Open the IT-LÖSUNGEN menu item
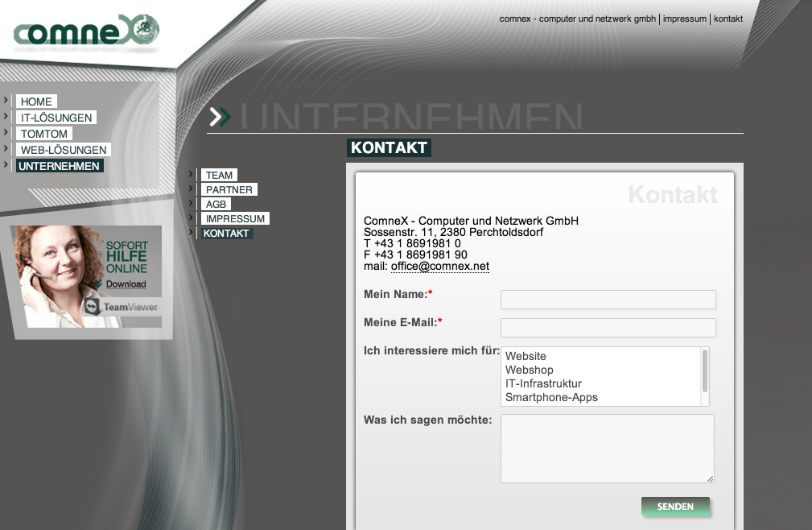This screenshot has width=812, height=530. click(x=56, y=118)
